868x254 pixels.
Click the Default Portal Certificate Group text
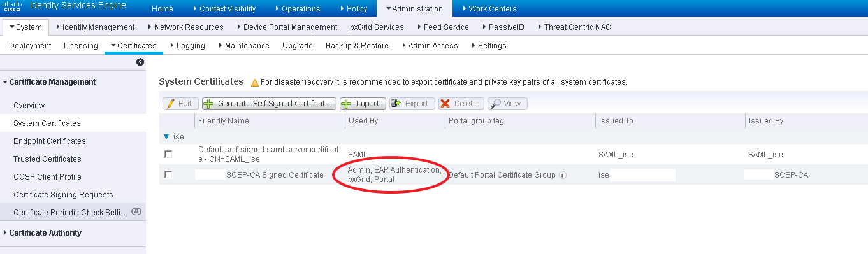pyautogui.click(x=502, y=174)
